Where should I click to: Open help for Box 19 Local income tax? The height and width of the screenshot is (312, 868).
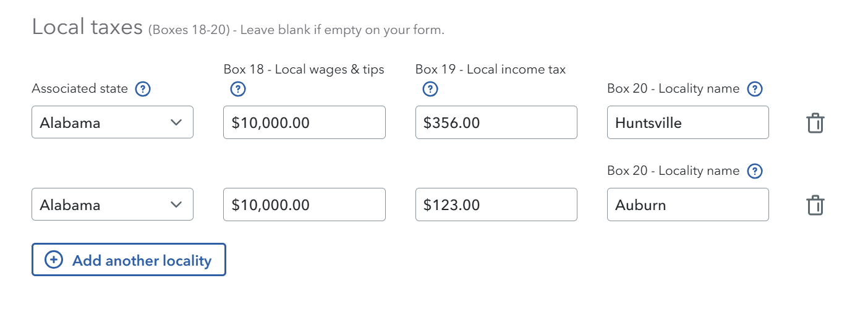click(430, 89)
